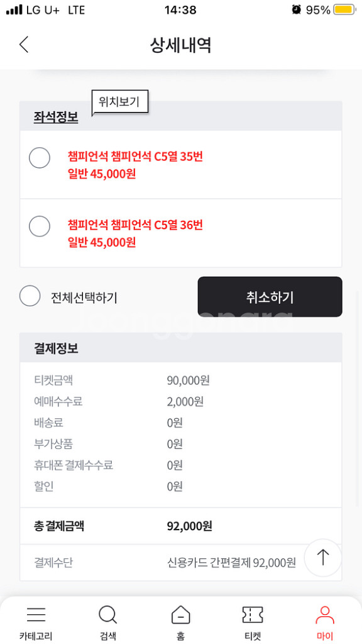This screenshot has width=362, height=644.
Task: Tap the 좌석정보 underlined heading
Action: pos(56,118)
